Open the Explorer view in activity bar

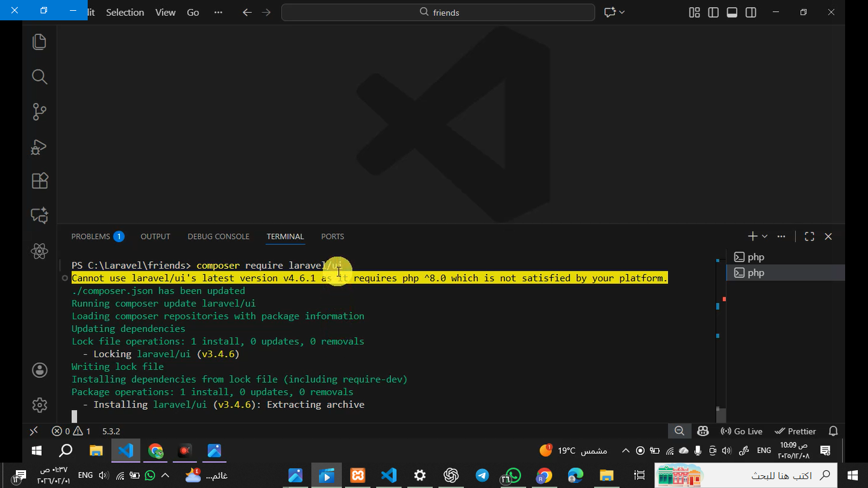[39, 42]
